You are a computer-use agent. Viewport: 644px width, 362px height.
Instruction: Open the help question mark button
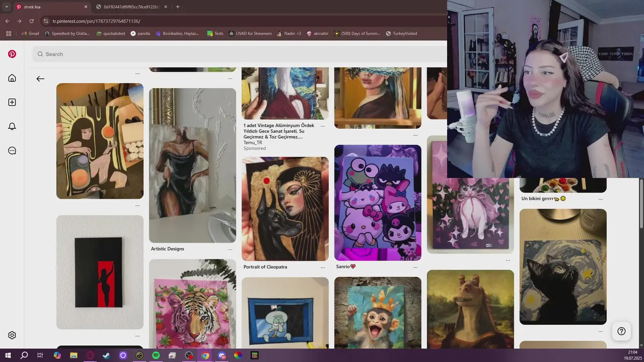[x=621, y=331]
